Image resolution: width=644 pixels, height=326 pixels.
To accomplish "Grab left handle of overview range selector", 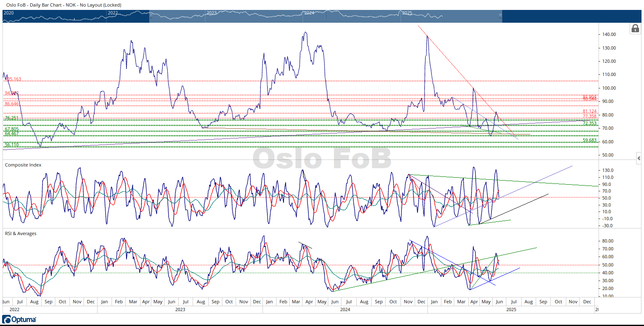I will [x=151, y=16].
